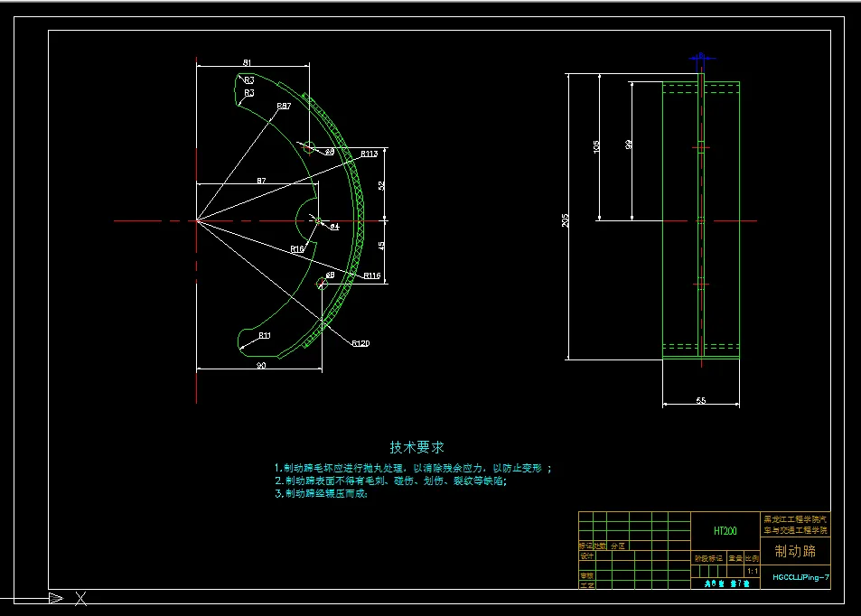Select the 标记 header cell in title block
Viewport: 861px width, 616px height.
585,546
